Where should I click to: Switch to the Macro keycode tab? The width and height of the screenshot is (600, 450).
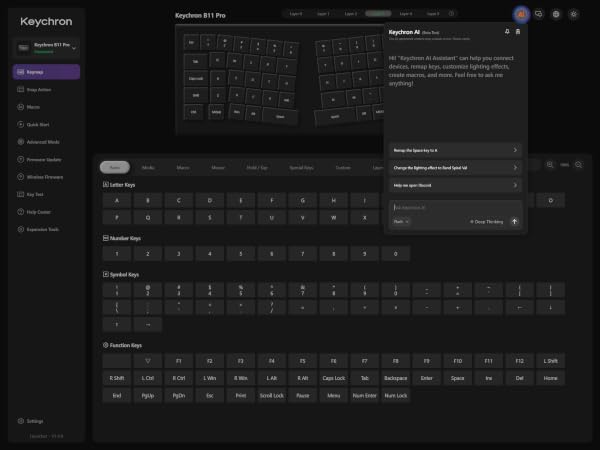pyautogui.click(x=183, y=167)
